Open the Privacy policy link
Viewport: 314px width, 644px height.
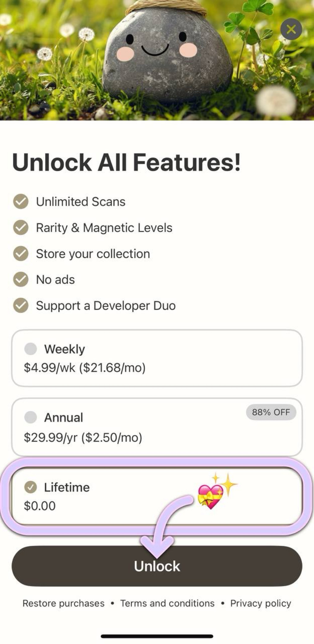(x=260, y=603)
